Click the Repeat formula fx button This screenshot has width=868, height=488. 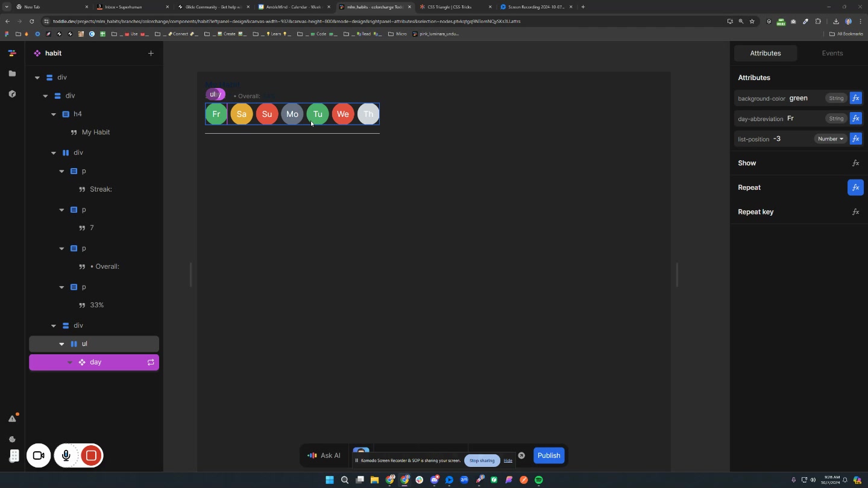point(855,187)
